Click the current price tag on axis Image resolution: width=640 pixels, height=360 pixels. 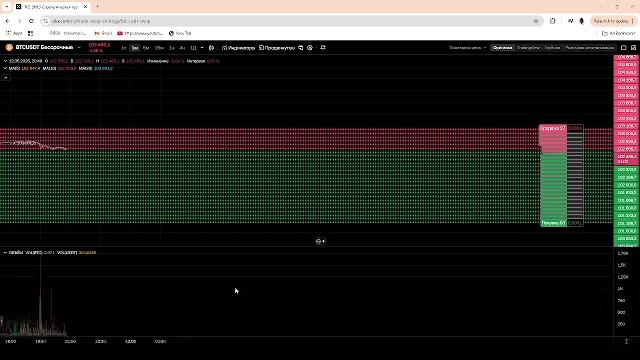(626, 159)
